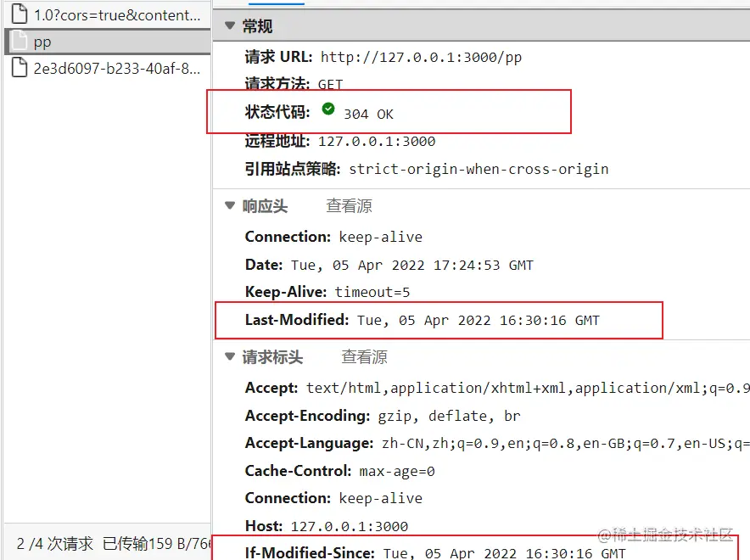Click the file icon beside 2e3d6097-b233-40af-8
The image size is (750, 560).
(x=20, y=67)
